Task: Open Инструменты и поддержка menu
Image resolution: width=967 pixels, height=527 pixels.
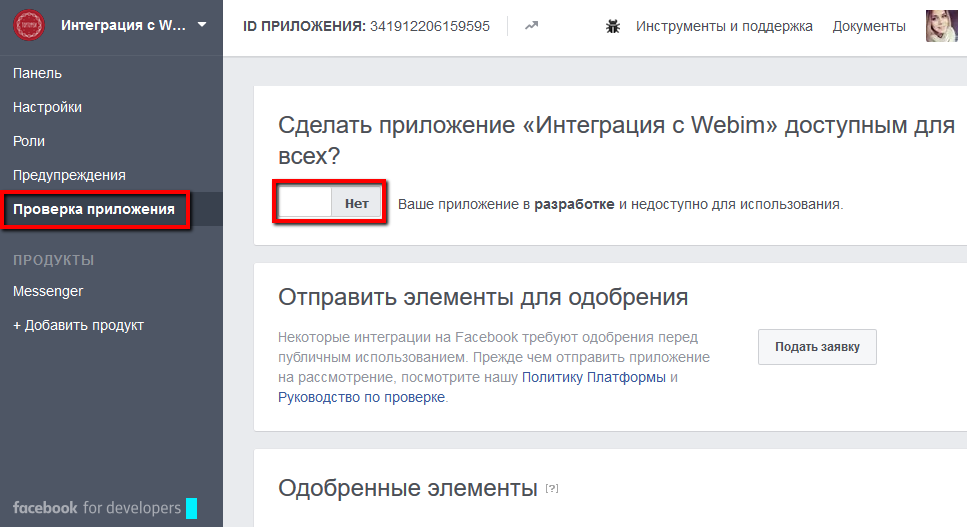Action: click(724, 27)
